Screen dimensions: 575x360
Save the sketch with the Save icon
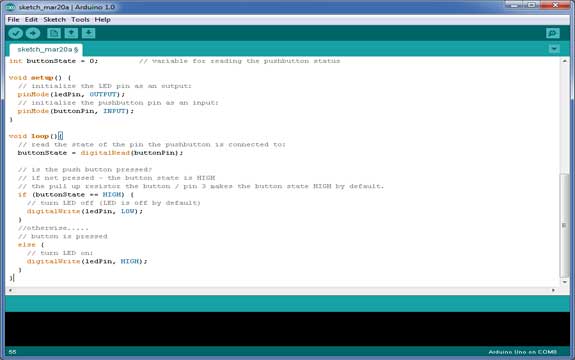click(88, 33)
